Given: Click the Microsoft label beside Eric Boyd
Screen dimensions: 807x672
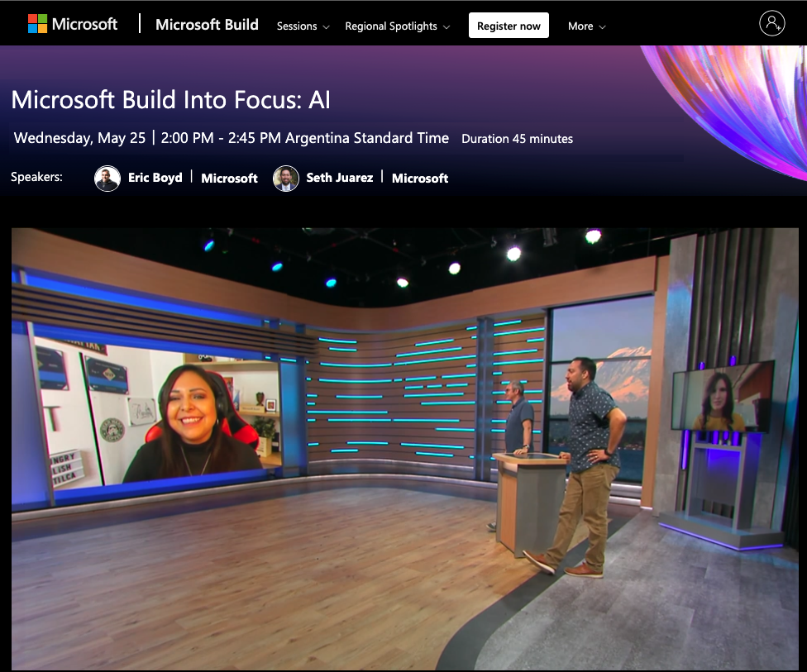Looking at the screenshot, I should [x=229, y=178].
